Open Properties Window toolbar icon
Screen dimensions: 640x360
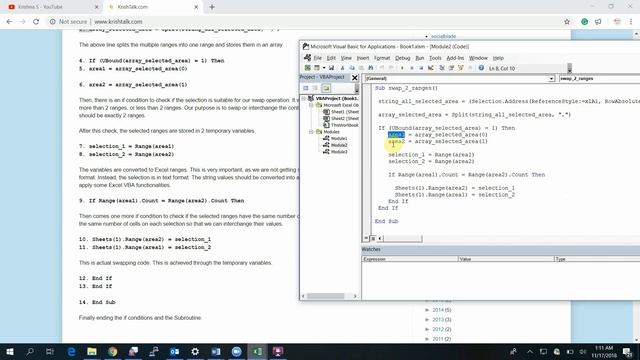[451, 68]
